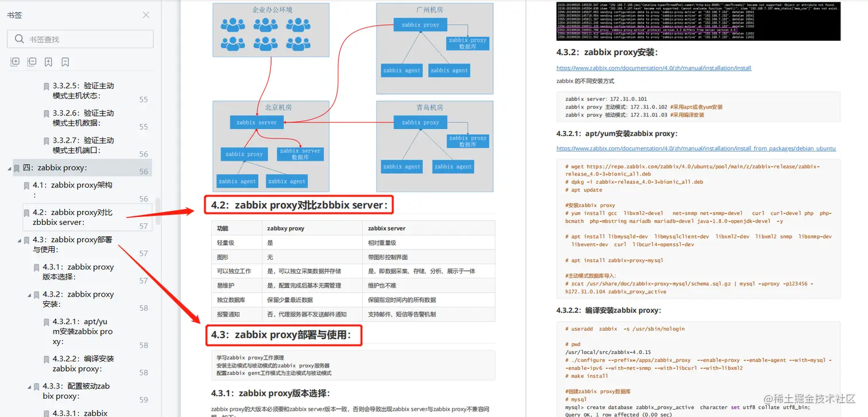Delete bookmark using the bookmark-minus icon
This screenshot has height=417, width=868.
click(65, 62)
